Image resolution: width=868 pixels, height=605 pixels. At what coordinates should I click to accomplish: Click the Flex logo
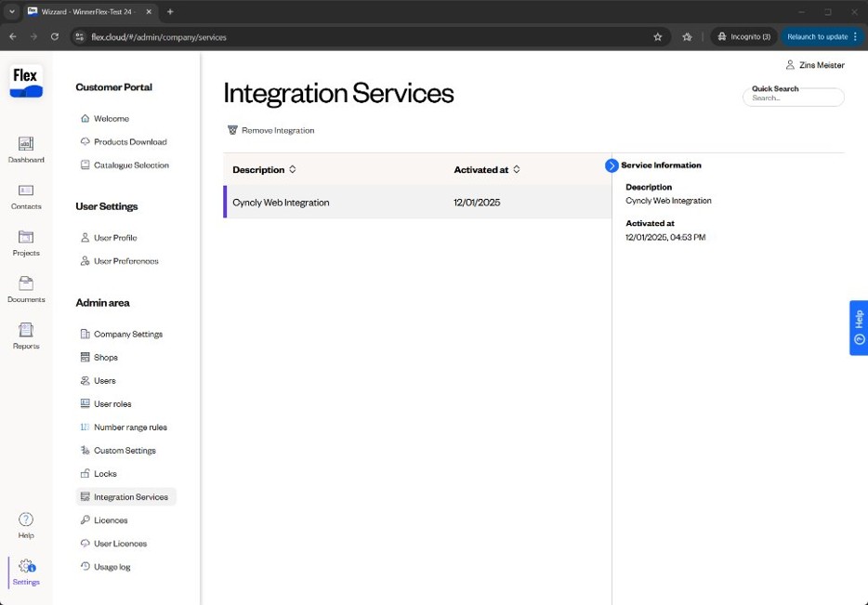[x=26, y=82]
